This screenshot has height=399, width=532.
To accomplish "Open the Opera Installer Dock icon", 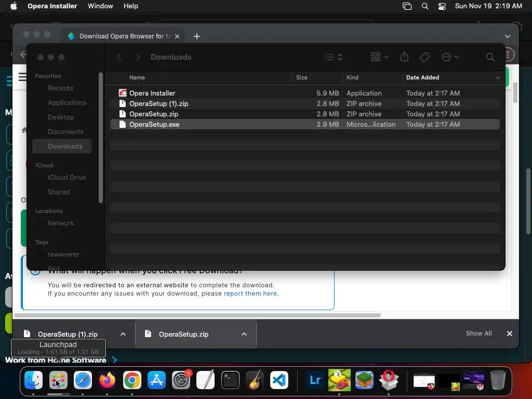I will pyautogui.click(x=389, y=380).
